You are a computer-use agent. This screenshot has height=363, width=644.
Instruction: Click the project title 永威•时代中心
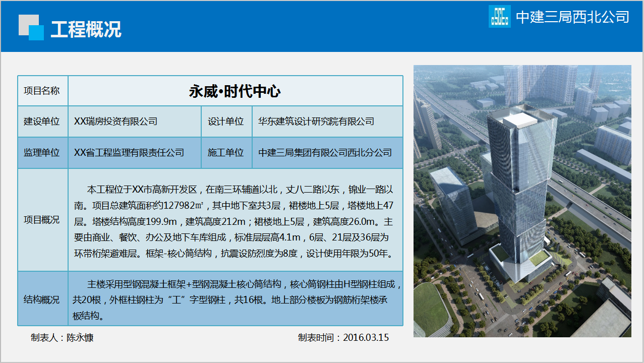point(235,91)
